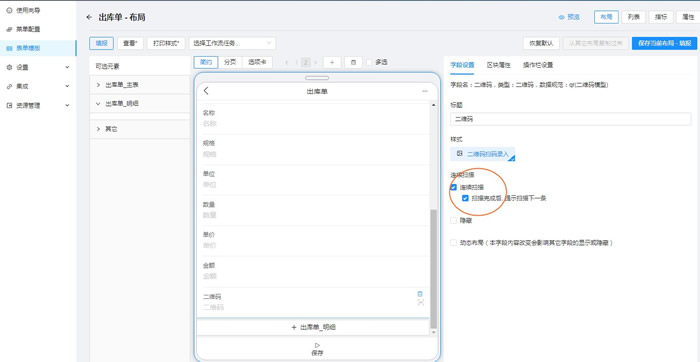Select the 规格 field in the preview
The height and width of the screenshot is (362, 700).
[313, 149]
